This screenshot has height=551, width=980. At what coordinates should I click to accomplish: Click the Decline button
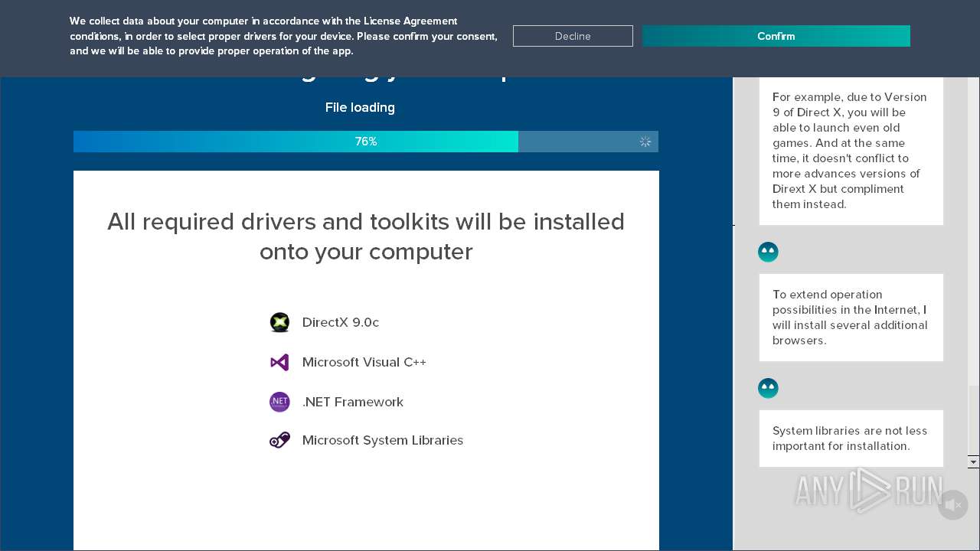[x=573, y=36]
